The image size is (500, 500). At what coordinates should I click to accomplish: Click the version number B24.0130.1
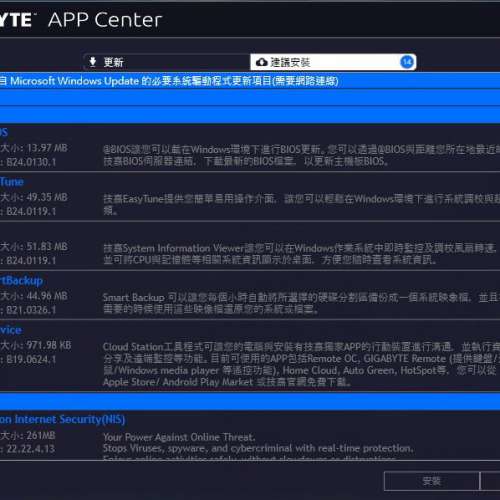(x=31, y=162)
